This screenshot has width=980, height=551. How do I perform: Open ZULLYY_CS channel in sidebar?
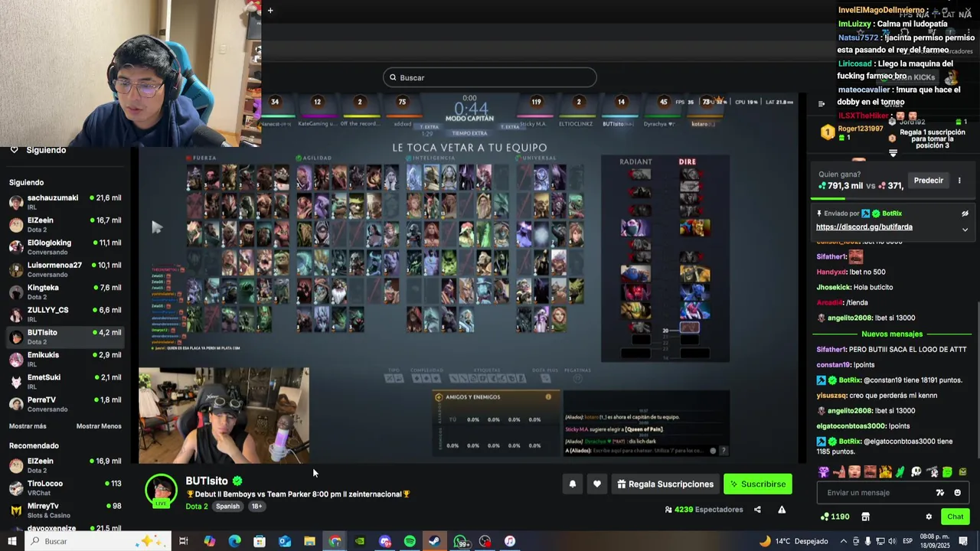[64, 315]
